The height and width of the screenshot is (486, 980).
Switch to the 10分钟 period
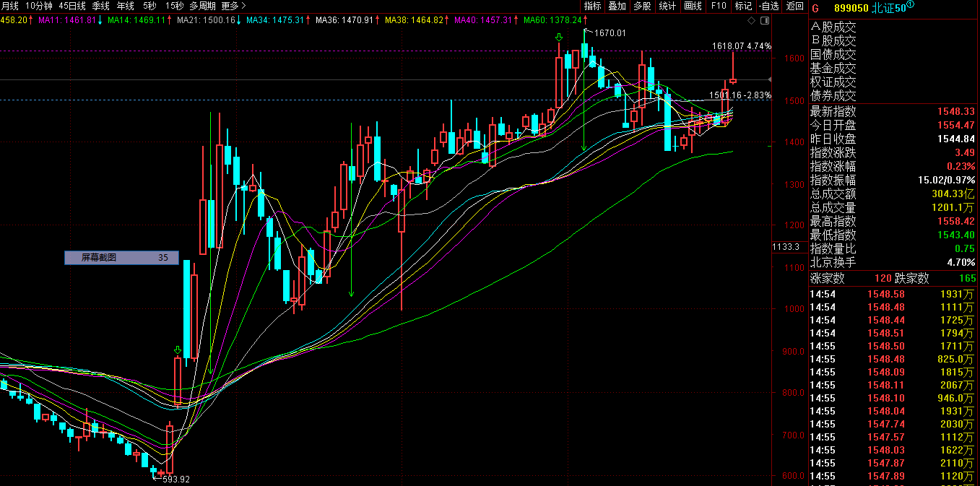coord(39,6)
